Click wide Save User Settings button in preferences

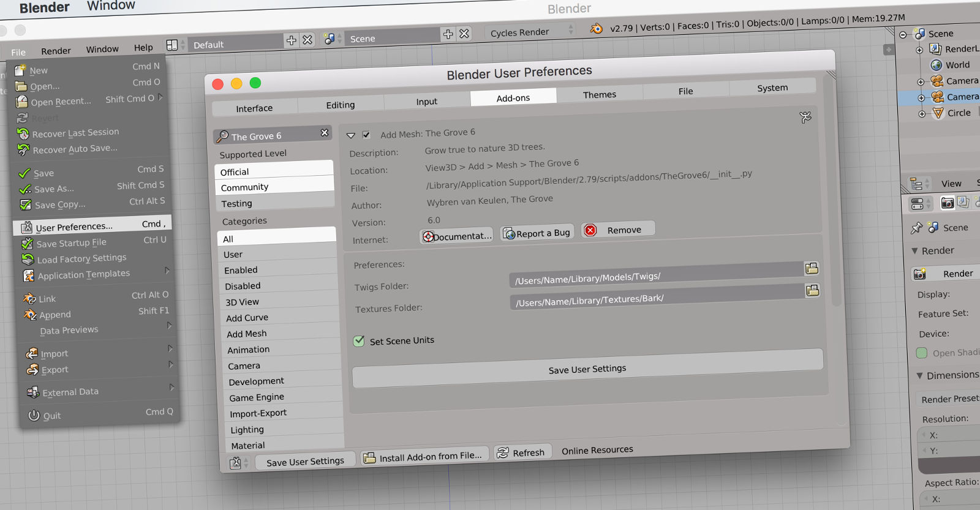(x=587, y=369)
